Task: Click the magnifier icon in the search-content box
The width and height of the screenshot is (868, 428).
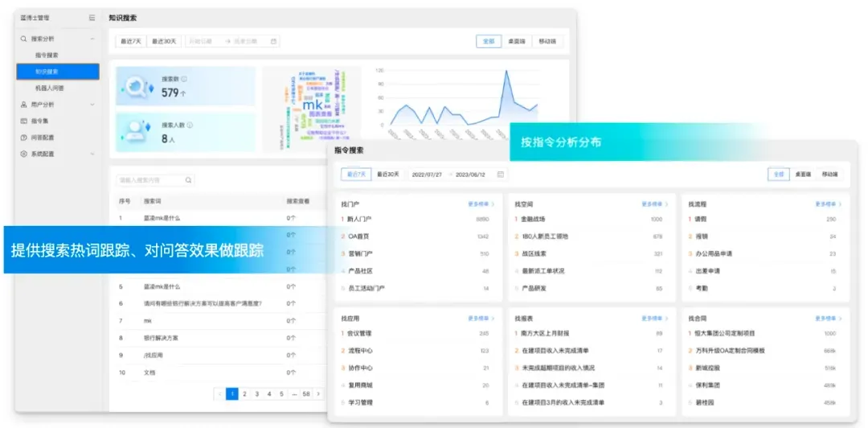Action: click(x=188, y=180)
